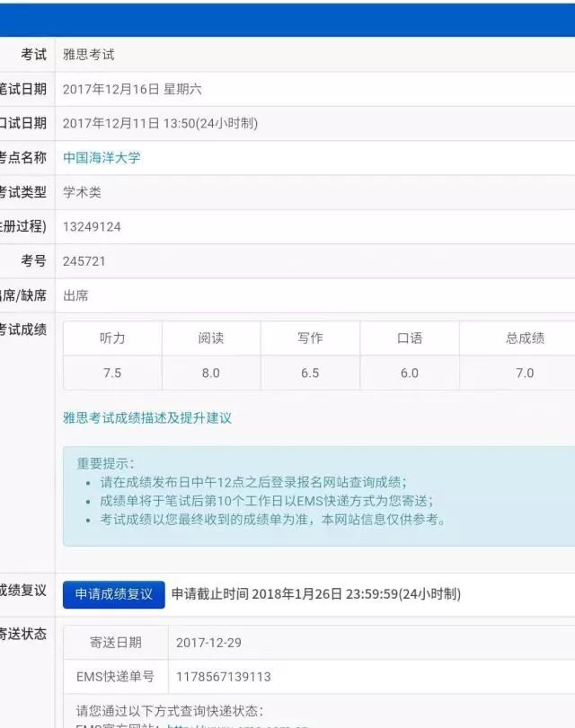The width and height of the screenshot is (575, 728).
Task: Select the exam name 雅思考试
Action: [88, 55]
